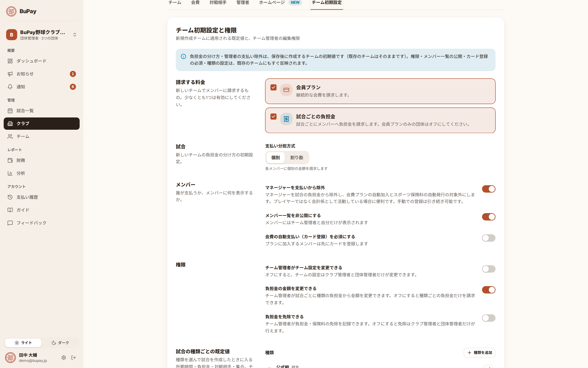Screen dimensions: 588x368
Task: Select 割り勘 payment split method
Action: click(296, 158)
